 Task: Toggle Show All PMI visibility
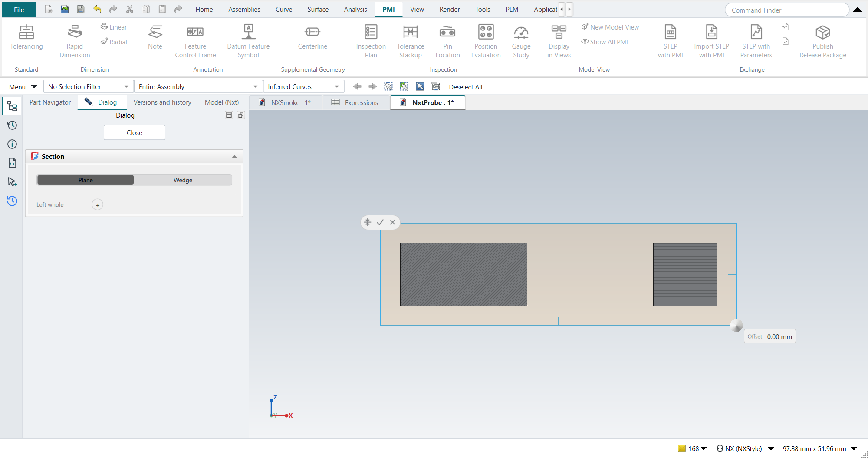pos(605,42)
